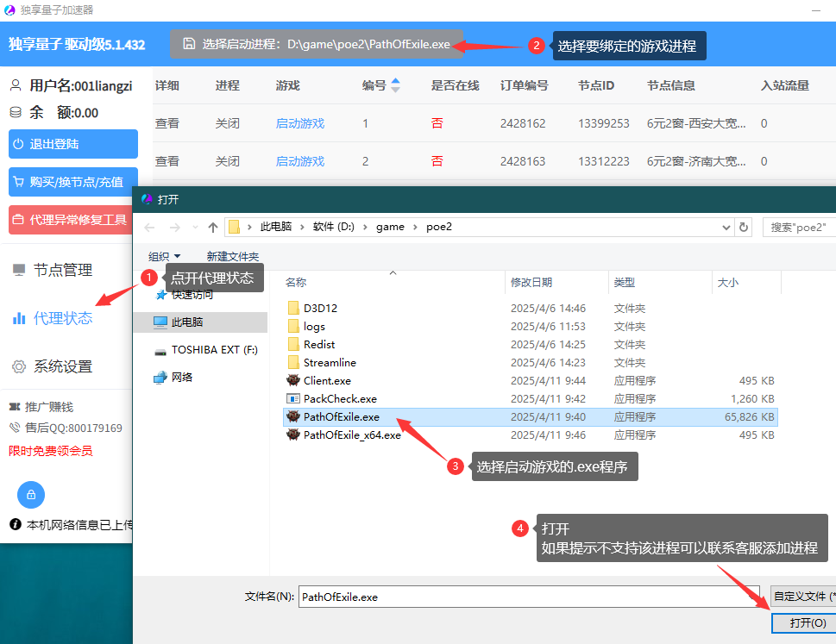Click the game breadcrumb segment
Image resolution: width=836 pixels, height=644 pixels.
pos(390,227)
